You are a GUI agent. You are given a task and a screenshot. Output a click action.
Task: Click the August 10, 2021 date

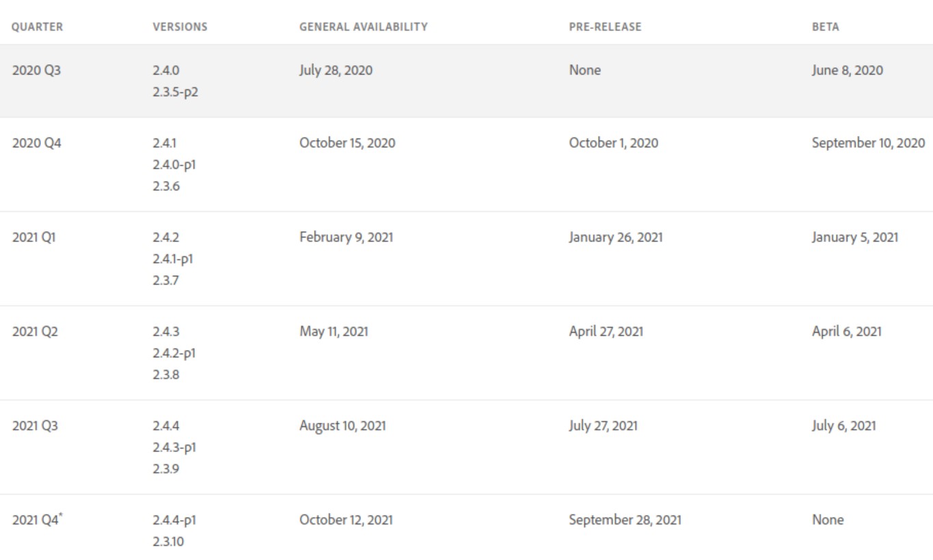tap(342, 426)
